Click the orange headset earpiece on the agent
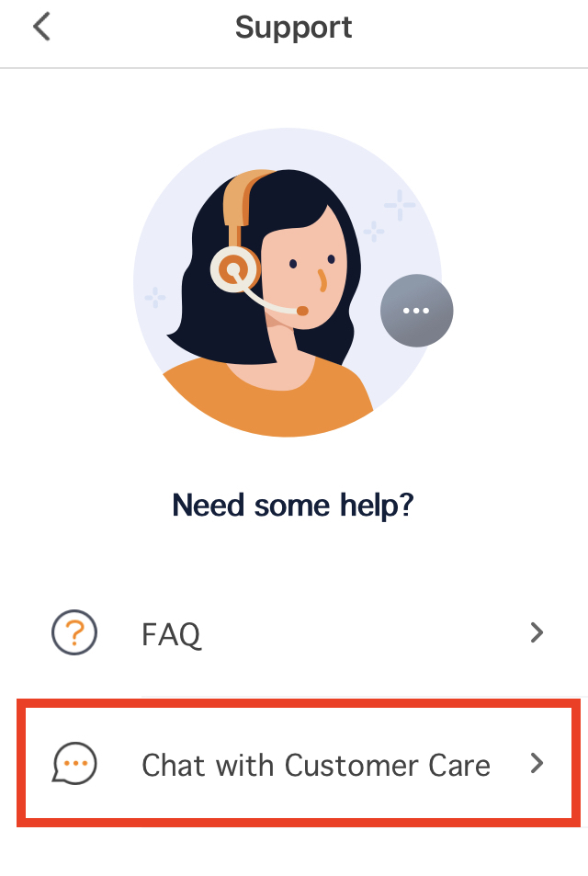 tap(234, 269)
